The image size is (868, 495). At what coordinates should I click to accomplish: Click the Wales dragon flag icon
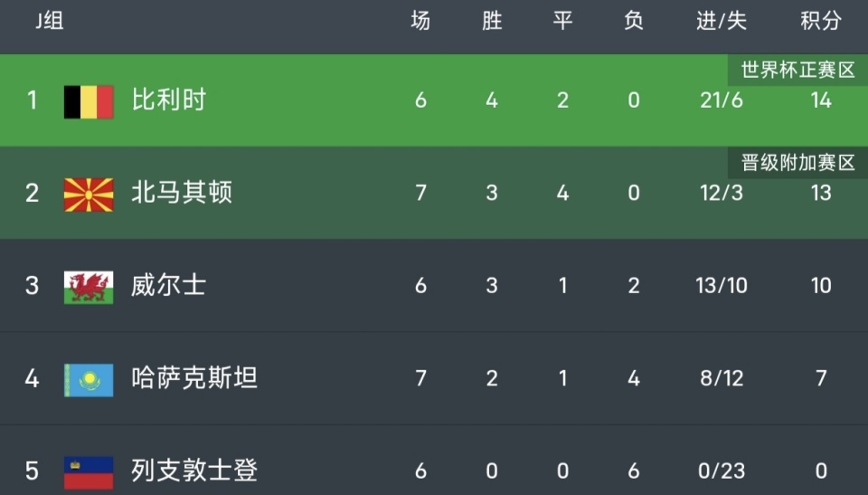tap(88, 286)
